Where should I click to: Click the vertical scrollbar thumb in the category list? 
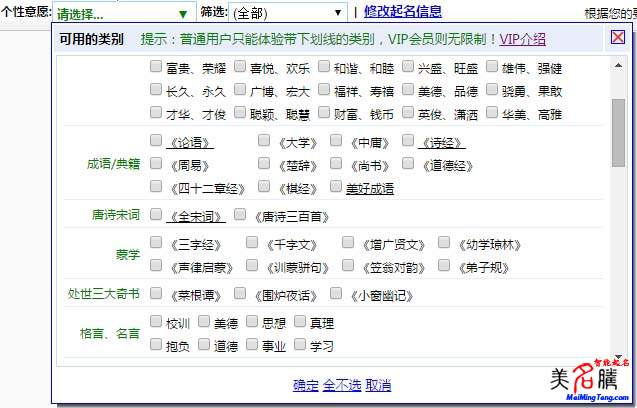[619, 135]
